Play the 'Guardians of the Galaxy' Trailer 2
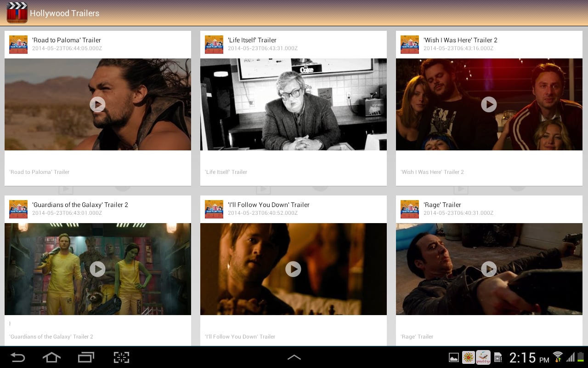 (x=97, y=269)
